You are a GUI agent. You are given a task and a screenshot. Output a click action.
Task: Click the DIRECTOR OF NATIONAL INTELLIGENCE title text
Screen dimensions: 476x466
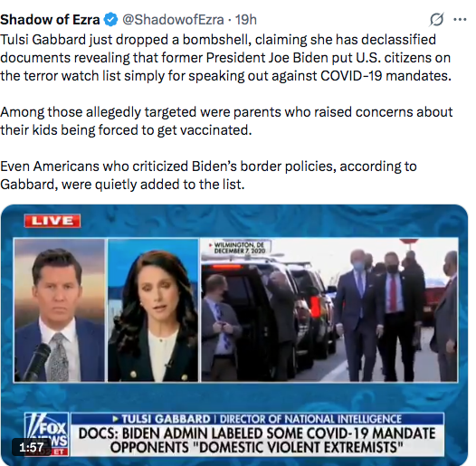pos(310,419)
